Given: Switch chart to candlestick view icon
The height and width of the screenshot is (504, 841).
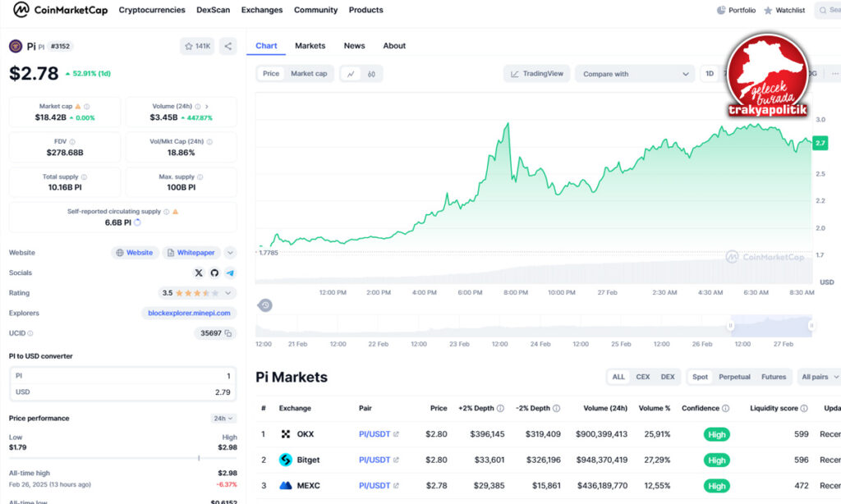Looking at the screenshot, I should (x=372, y=74).
